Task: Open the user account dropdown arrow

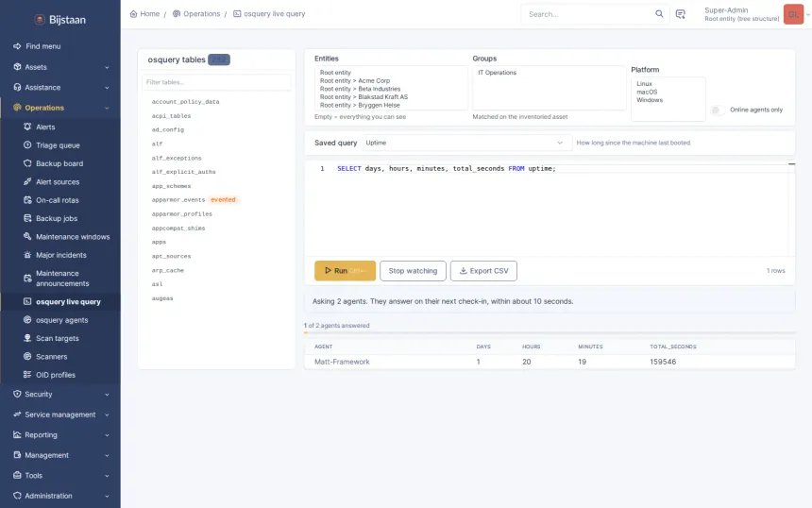Action: coord(808,14)
